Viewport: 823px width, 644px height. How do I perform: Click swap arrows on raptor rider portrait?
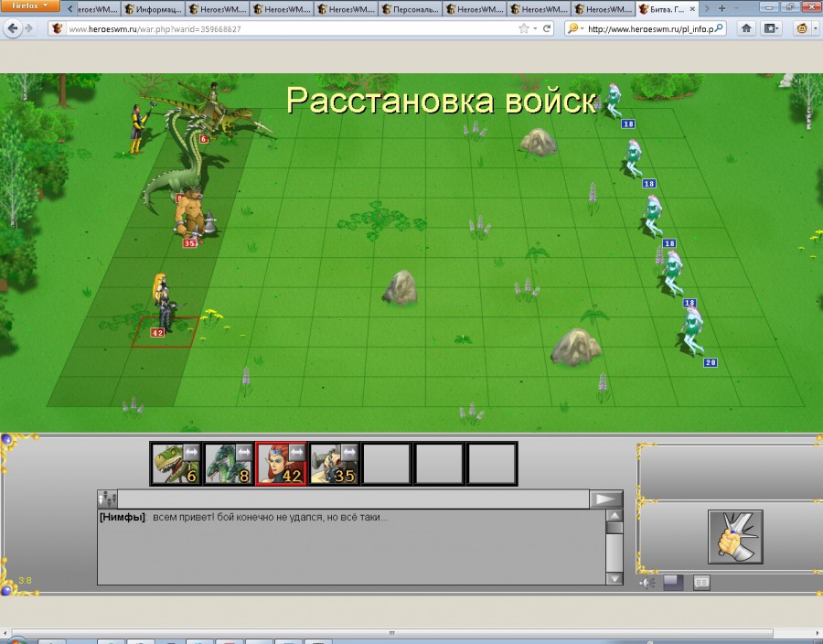(191, 453)
